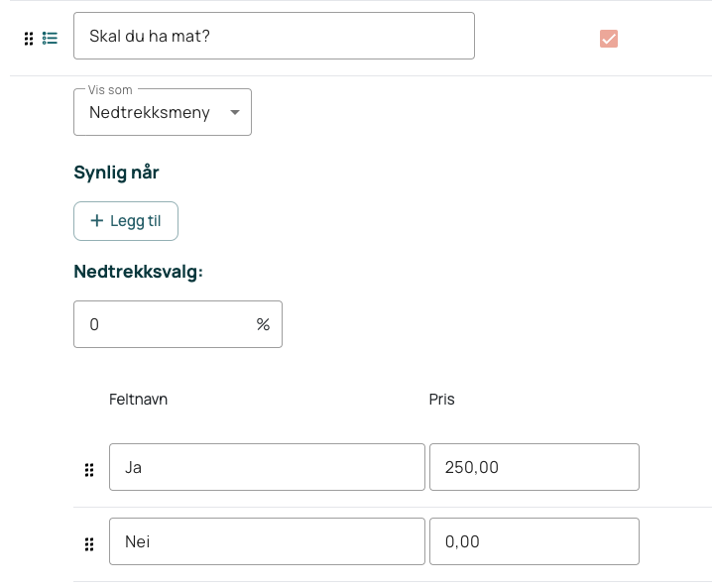Click the 0,00 price field

534,541
